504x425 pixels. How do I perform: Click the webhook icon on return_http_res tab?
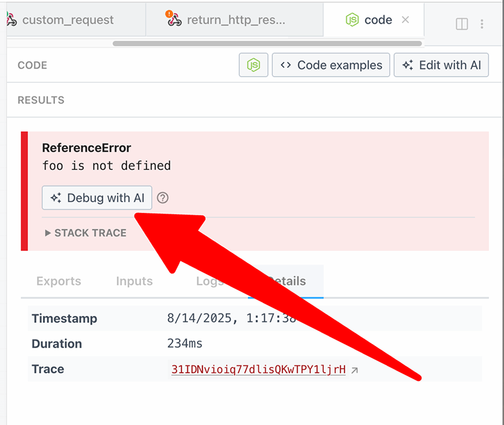point(174,19)
